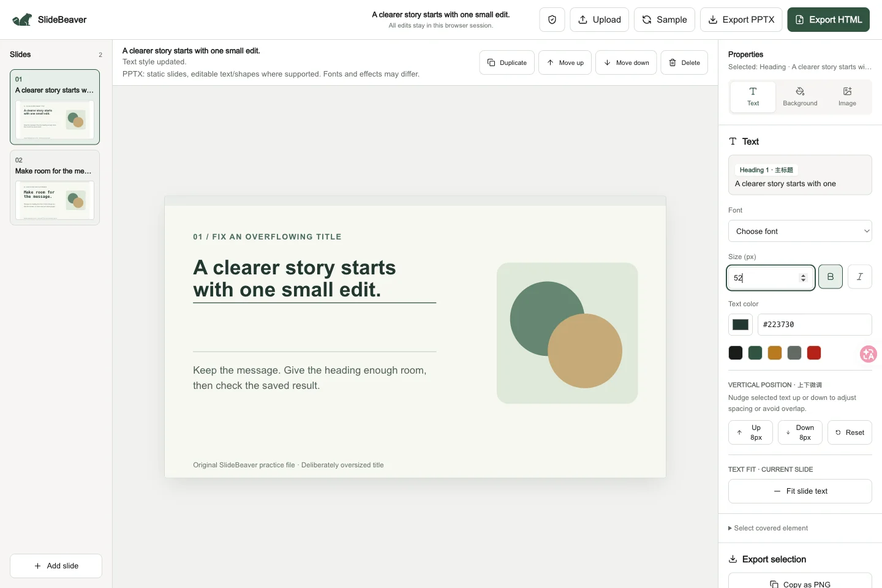The height and width of the screenshot is (588, 882).
Task: Duplicate the current slide
Action: pyautogui.click(x=507, y=62)
